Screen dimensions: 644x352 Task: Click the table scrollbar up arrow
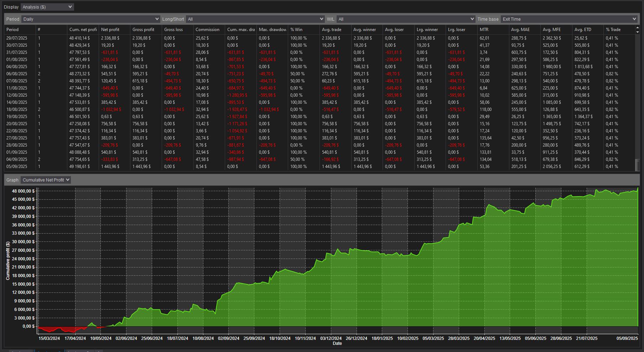637,28
